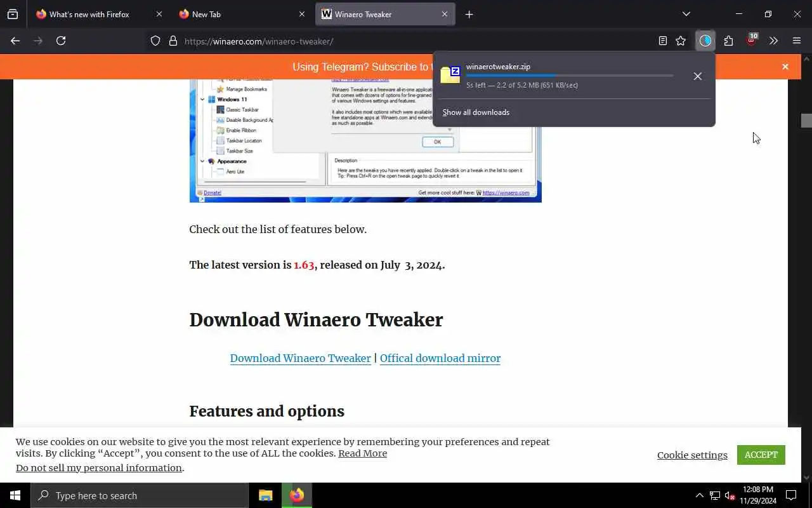Click the Features and options heading
This screenshot has width=812, height=508.
pyautogui.click(x=266, y=411)
